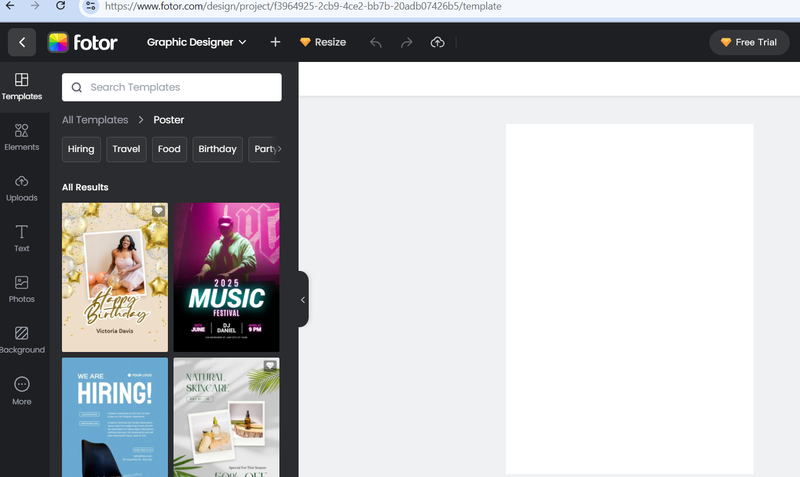Image resolution: width=800 pixels, height=477 pixels.
Task: Click the plus icon to add new design
Action: [276, 42]
